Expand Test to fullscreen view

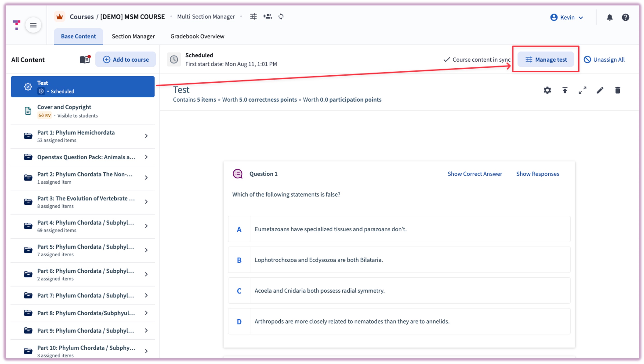(582, 90)
